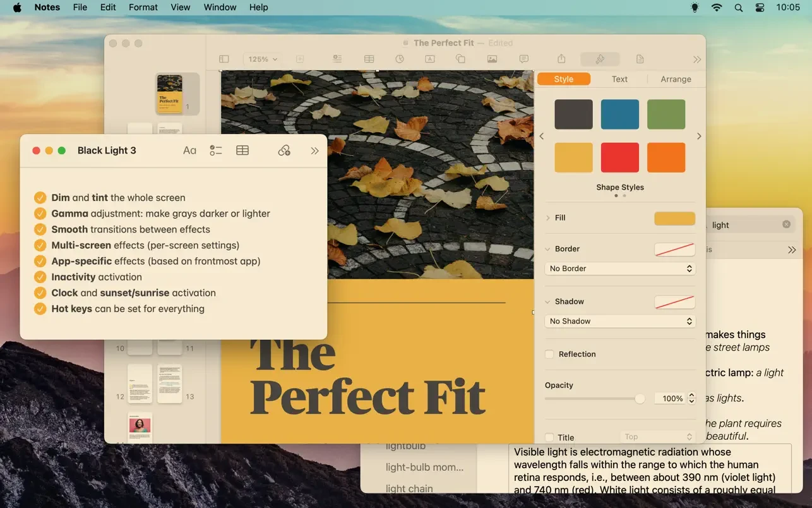This screenshot has height=508, width=812.
Task: Open the Format brush inspector icon
Action: pos(600,59)
